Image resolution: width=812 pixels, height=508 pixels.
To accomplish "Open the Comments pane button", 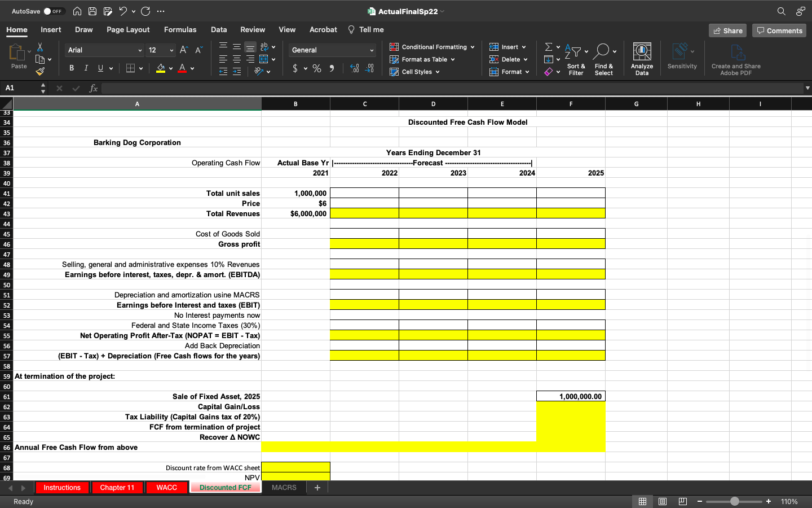I will 779,30.
